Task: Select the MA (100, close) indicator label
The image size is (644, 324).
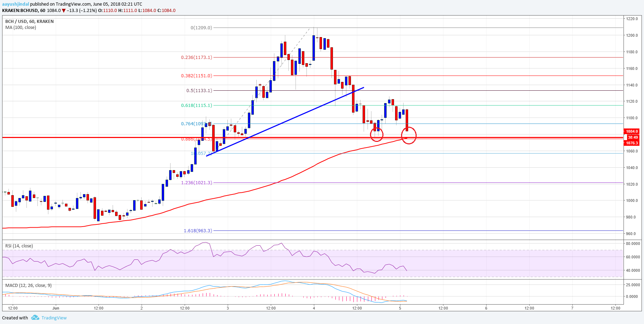Action: [x=20, y=27]
